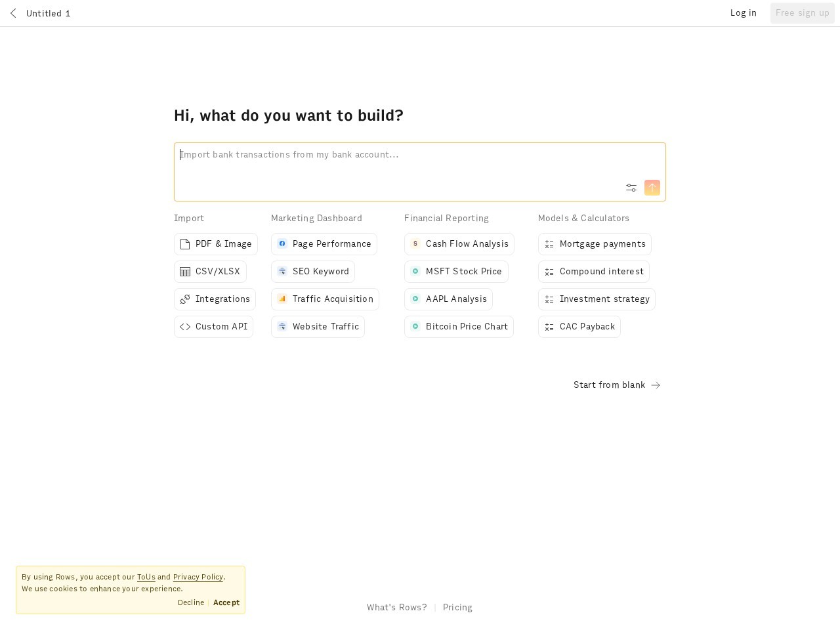
Task: Open the Pricing link in footer
Action: coord(457,608)
